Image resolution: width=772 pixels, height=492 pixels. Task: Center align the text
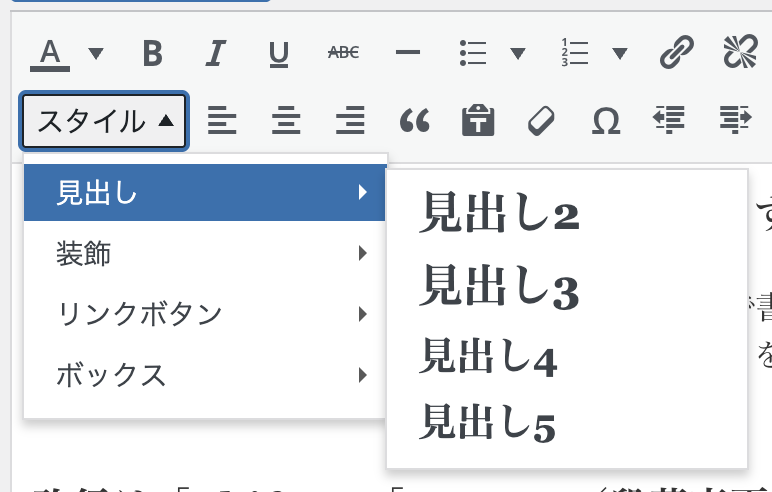click(286, 121)
